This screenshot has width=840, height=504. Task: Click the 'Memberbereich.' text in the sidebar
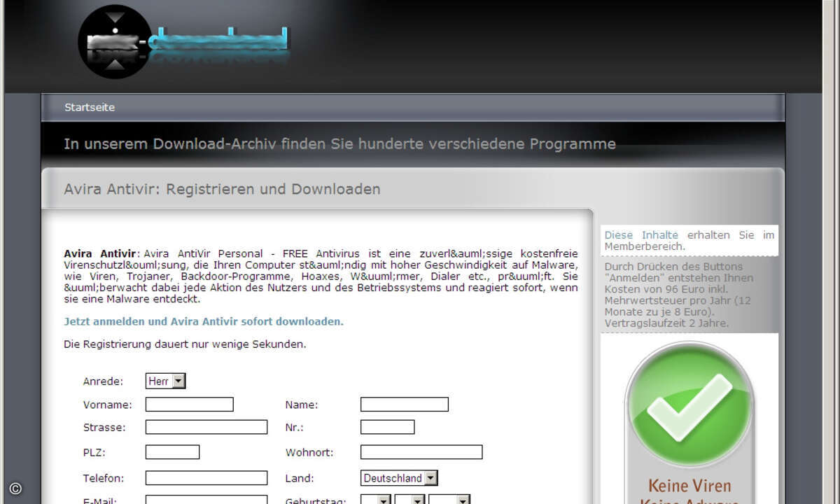tap(645, 246)
